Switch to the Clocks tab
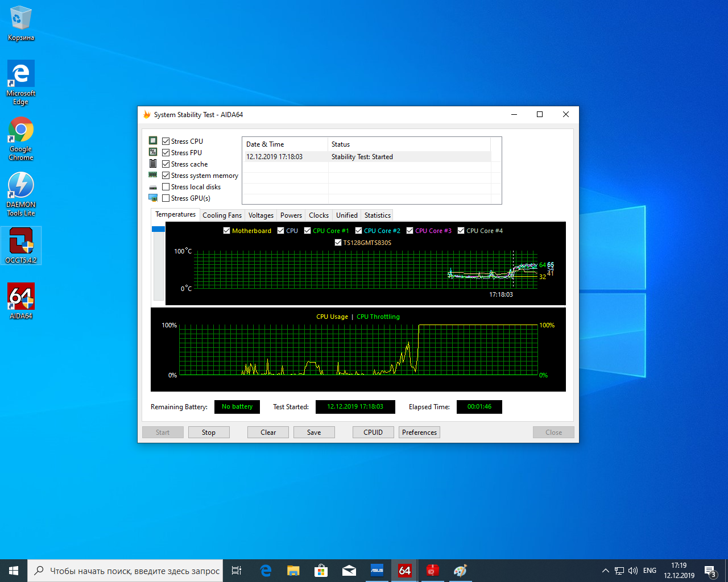The image size is (728, 582). point(318,215)
